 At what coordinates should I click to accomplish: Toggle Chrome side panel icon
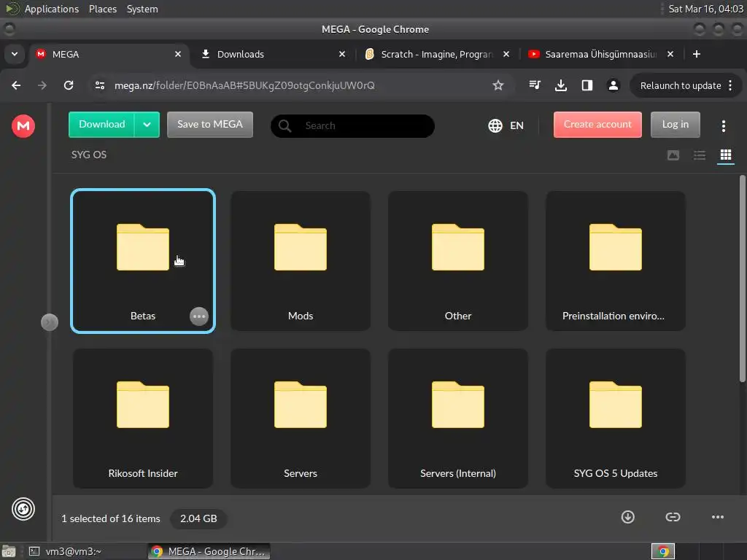pyautogui.click(x=587, y=86)
